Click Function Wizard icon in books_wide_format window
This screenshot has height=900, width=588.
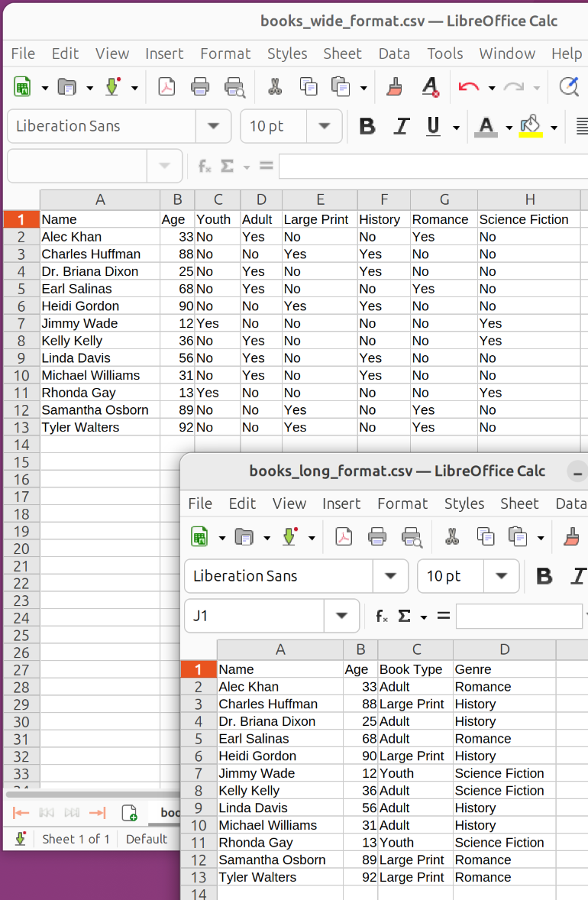click(204, 167)
